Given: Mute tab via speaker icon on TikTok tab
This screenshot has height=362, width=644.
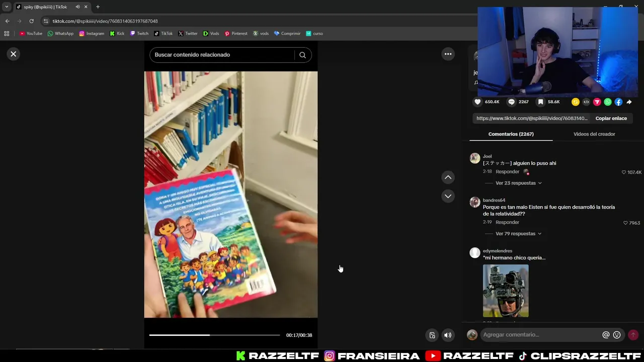Looking at the screenshot, I should point(77,7).
